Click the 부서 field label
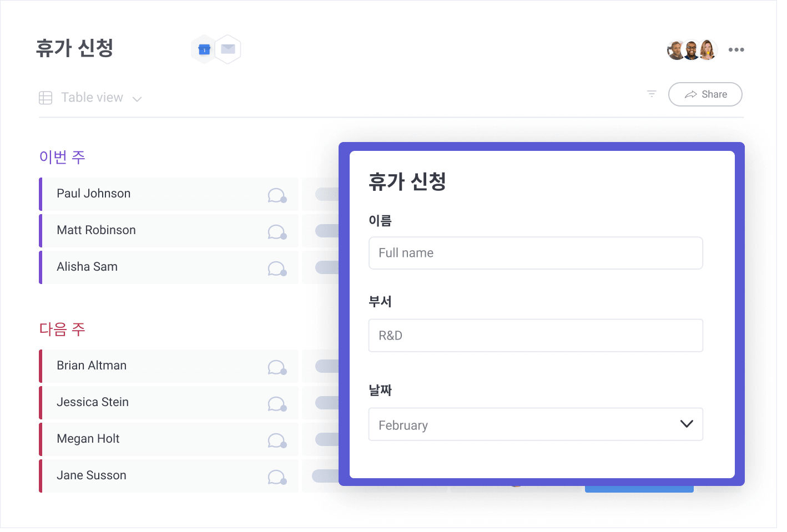This screenshot has height=532, width=787. 380,302
